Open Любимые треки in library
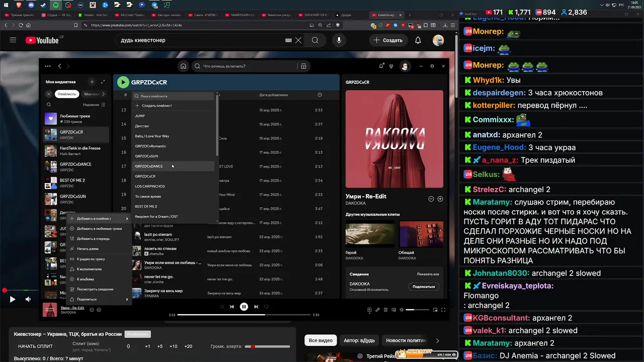 tap(76, 119)
